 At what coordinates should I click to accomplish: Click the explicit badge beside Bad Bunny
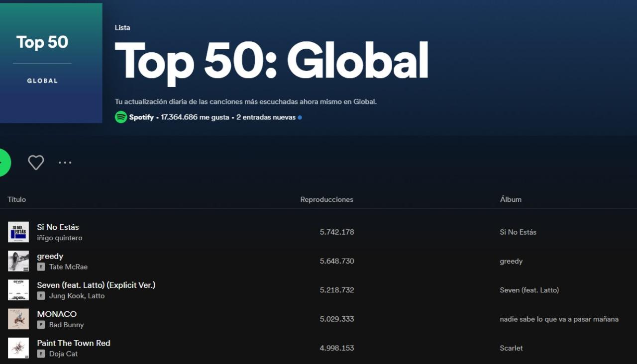(x=40, y=325)
